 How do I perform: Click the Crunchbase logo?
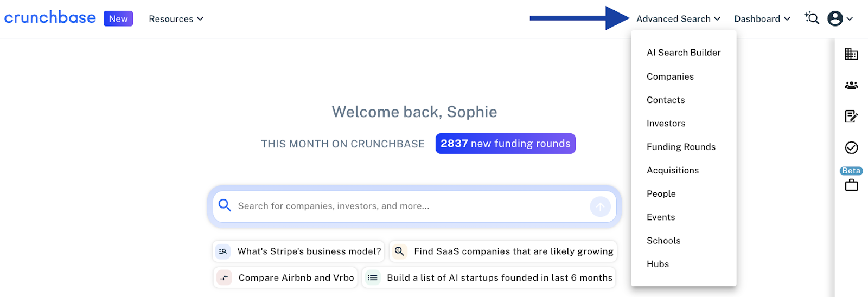[x=50, y=18]
